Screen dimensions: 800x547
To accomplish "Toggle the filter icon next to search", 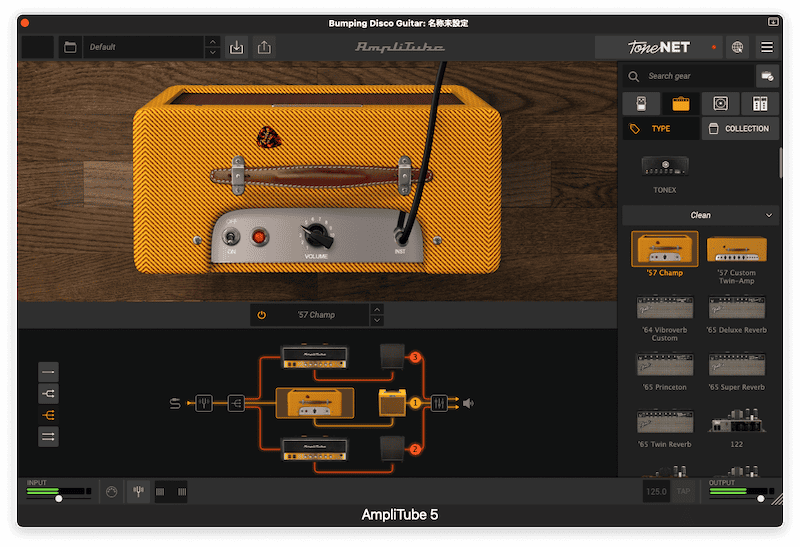I will (767, 76).
